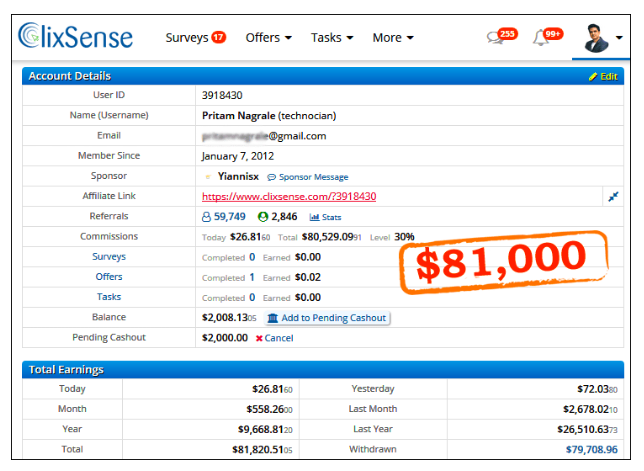Expand the More dropdown menu
Screen dimensions: 644x471
pos(393,38)
